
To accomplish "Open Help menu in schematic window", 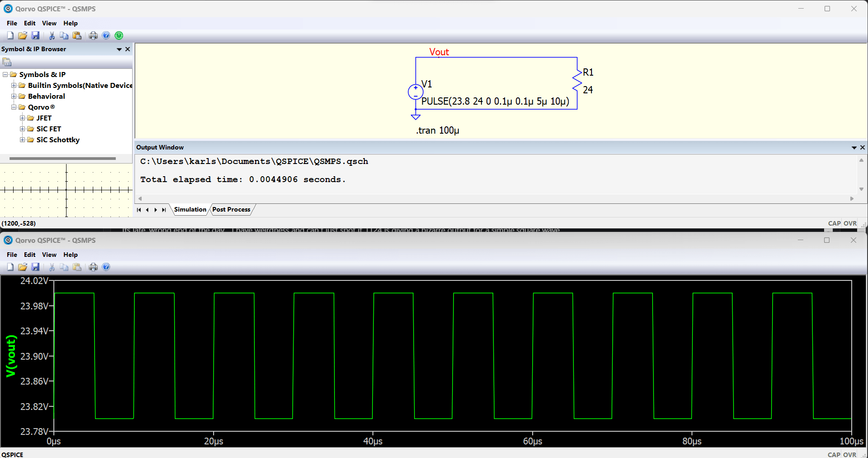I will [70, 23].
